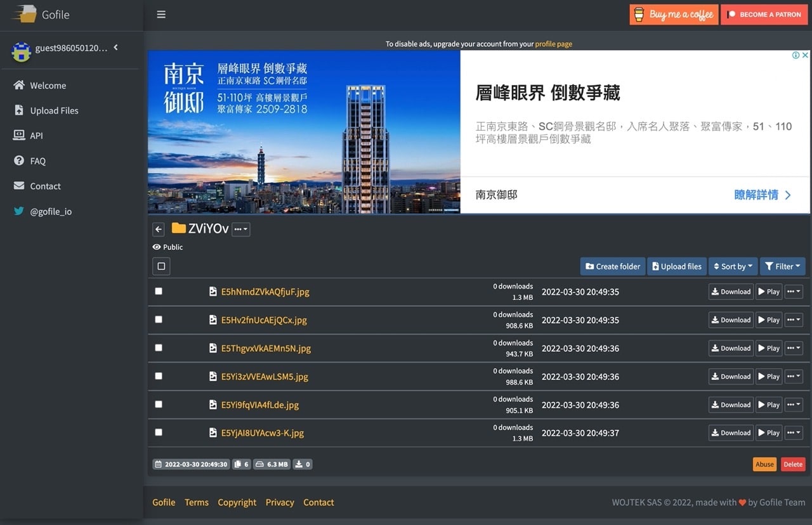Collapse the guest account chevron

pos(115,47)
